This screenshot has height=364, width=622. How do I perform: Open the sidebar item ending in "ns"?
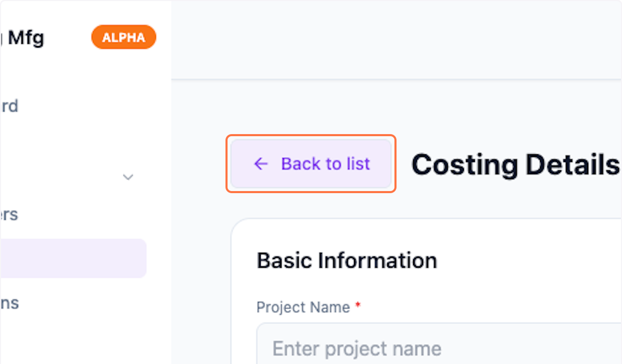click(9, 303)
